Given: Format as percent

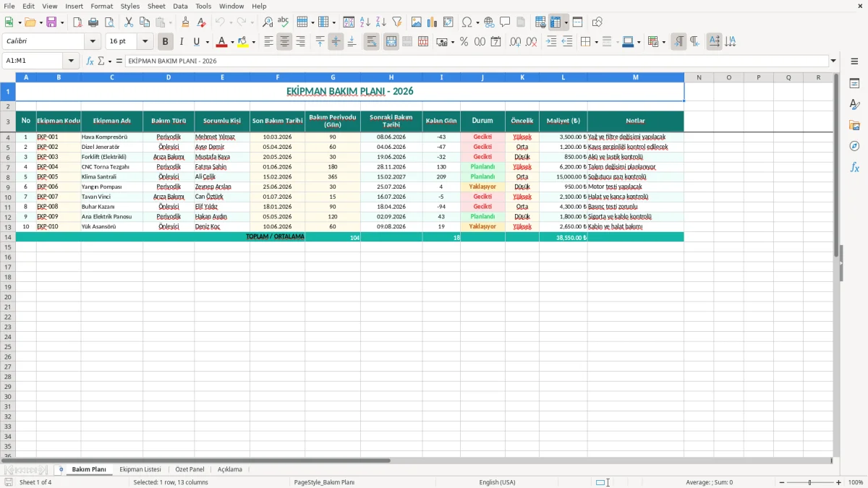Looking at the screenshot, I should (464, 42).
